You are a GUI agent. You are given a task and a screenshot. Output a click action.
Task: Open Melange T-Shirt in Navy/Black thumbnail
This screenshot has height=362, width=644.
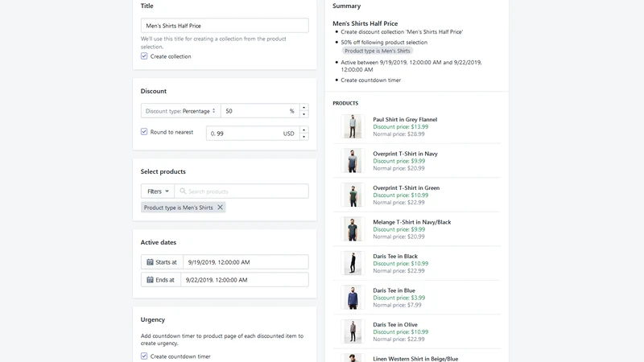(x=353, y=229)
